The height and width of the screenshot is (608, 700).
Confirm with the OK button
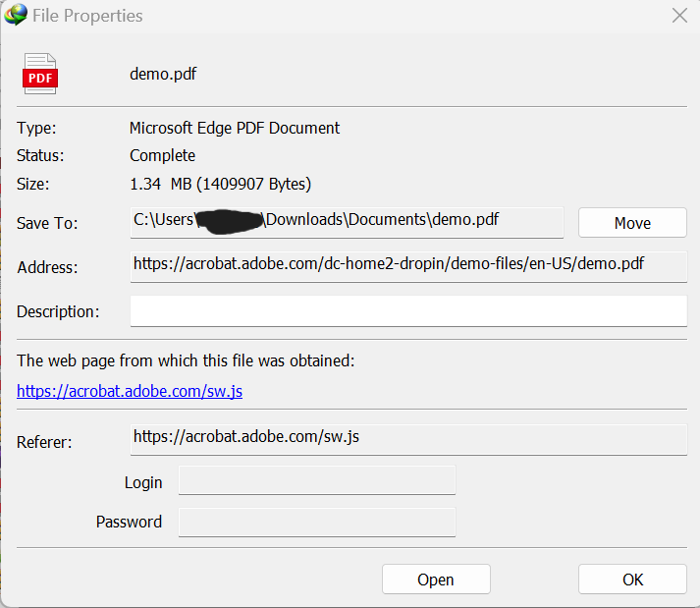[632, 580]
